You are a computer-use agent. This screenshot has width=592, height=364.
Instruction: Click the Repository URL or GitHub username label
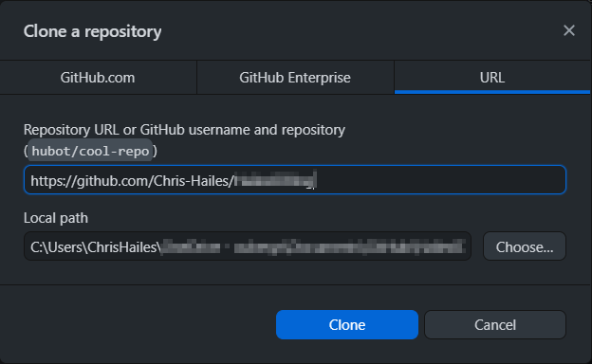coord(184,130)
